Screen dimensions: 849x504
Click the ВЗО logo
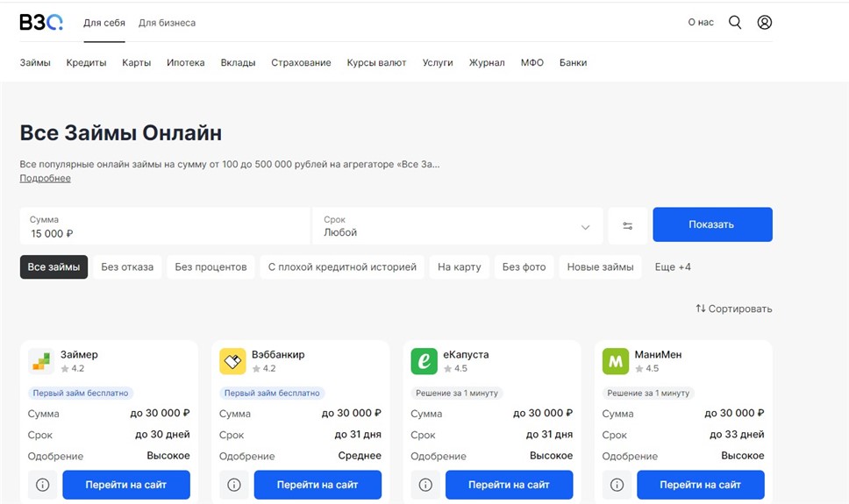pos(41,22)
